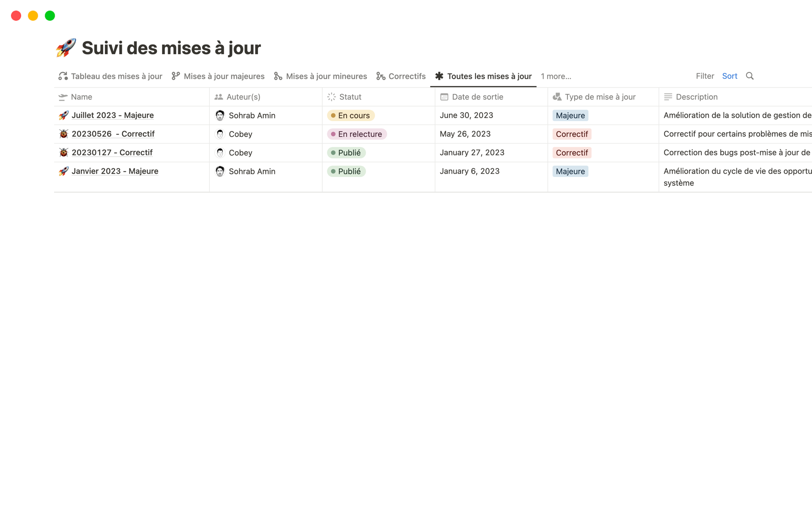Screen dimensions: 812x508
Task: Click bug icon of 20230526 Correctif row
Action: coord(63,134)
